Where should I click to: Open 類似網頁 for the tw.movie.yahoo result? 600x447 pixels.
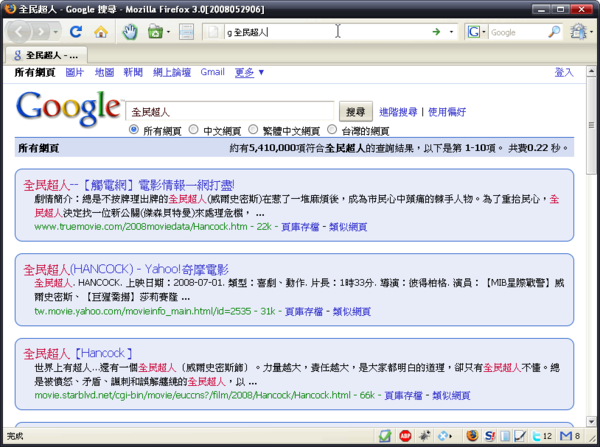[x=352, y=312]
